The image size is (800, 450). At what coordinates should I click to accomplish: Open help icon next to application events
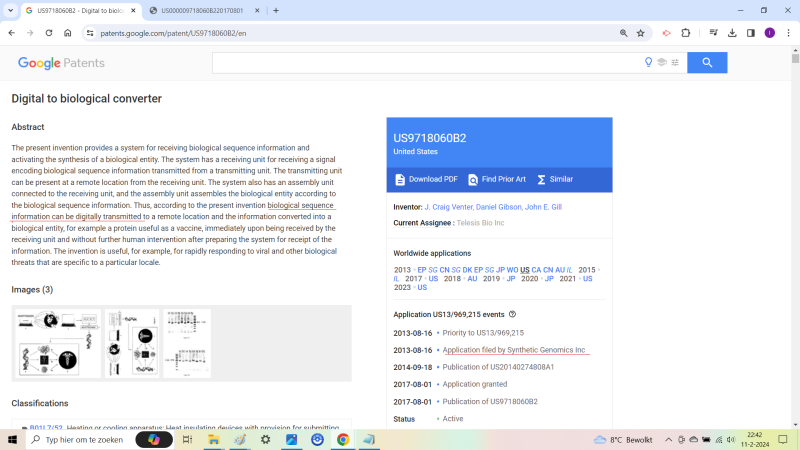(x=512, y=314)
